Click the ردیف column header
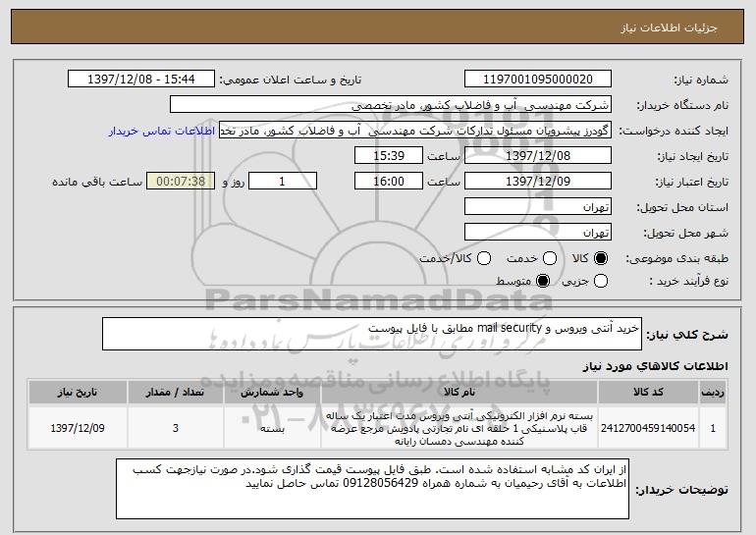Screen dimensions: 756x535 click(x=713, y=393)
